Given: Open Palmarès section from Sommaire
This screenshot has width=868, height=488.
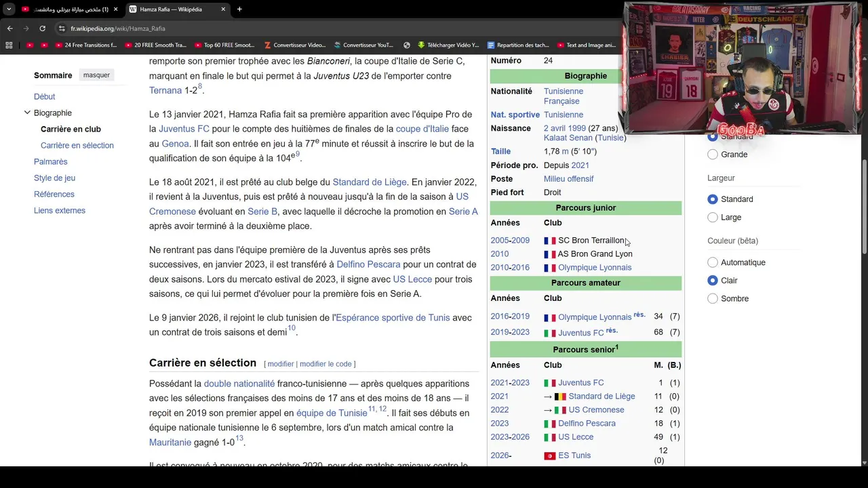Looking at the screenshot, I should pyautogui.click(x=51, y=161).
